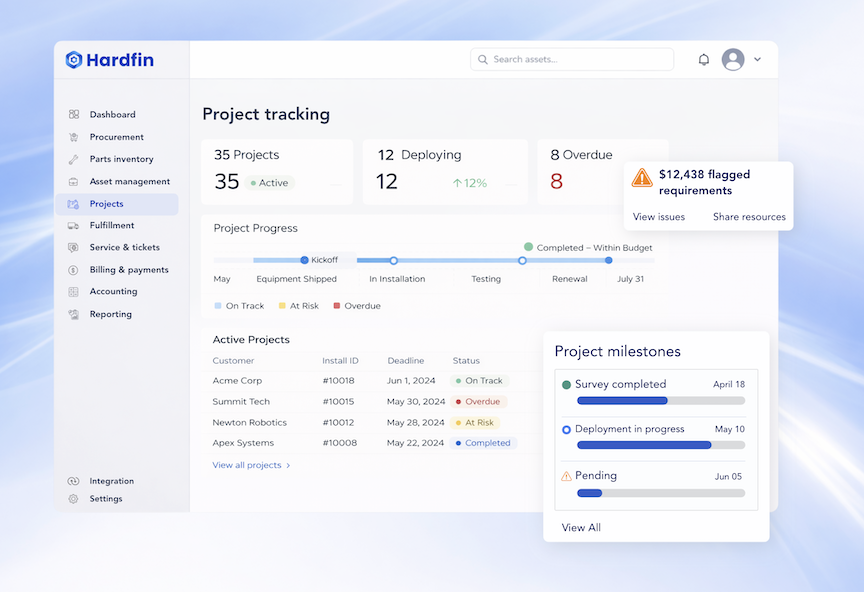The width and height of the screenshot is (864, 592).
Task: Click the Testing marker on the progress timeline
Action: 521,259
